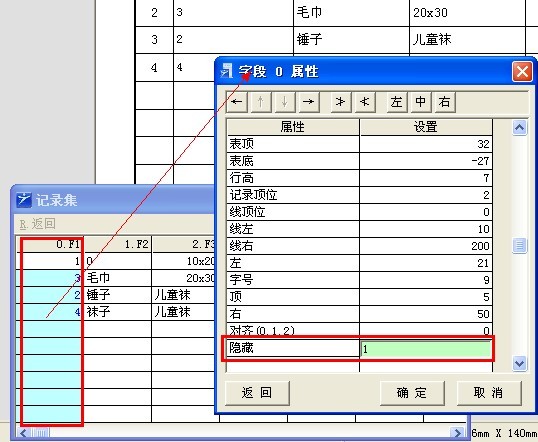Cancel with the 取消 button
Screen dimensions: 538x442
[x=489, y=393]
